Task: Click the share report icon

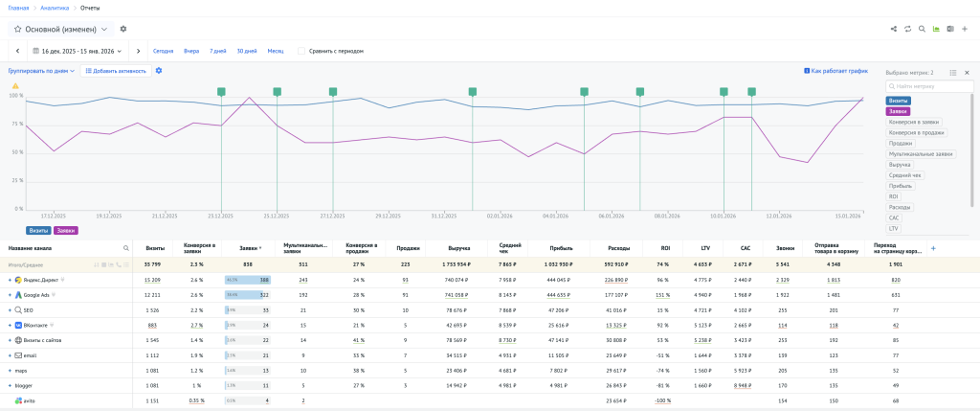Action: tap(893, 29)
